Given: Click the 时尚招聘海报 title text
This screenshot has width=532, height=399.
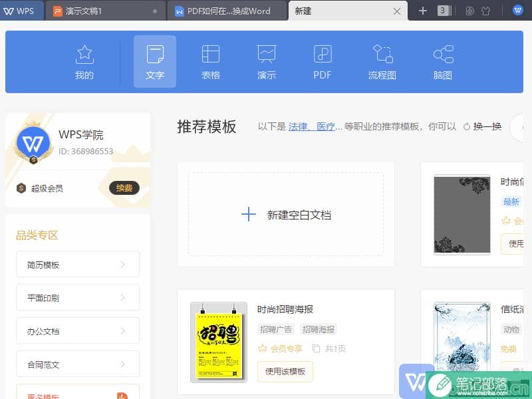Looking at the screenshot, I should tap(285, 309).
